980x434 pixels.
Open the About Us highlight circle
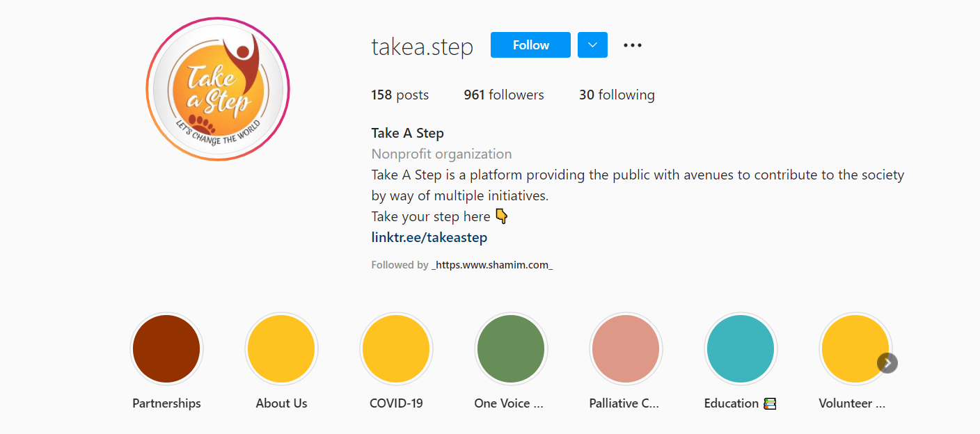tap(281, 349)
